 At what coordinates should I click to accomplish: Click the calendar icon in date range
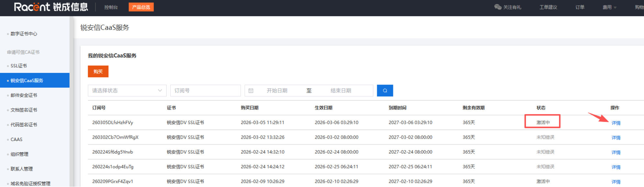(251, 91)
